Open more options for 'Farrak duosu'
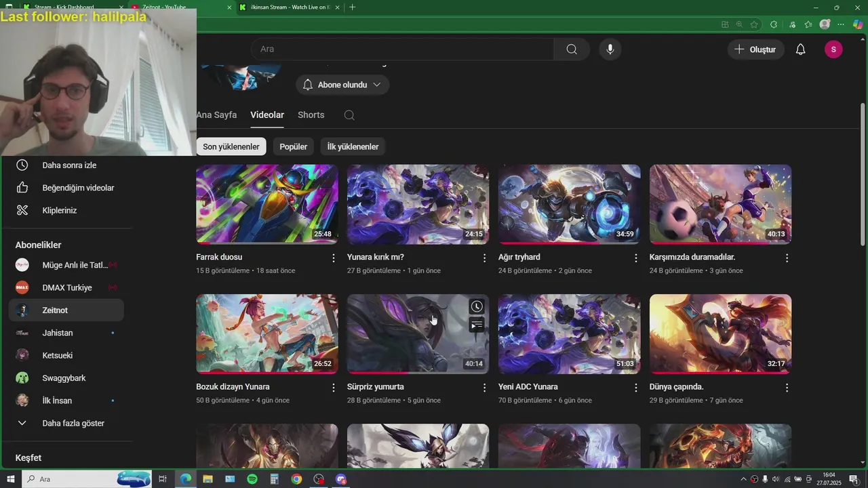This screenshot has width=868, height=488. [333, 258]
